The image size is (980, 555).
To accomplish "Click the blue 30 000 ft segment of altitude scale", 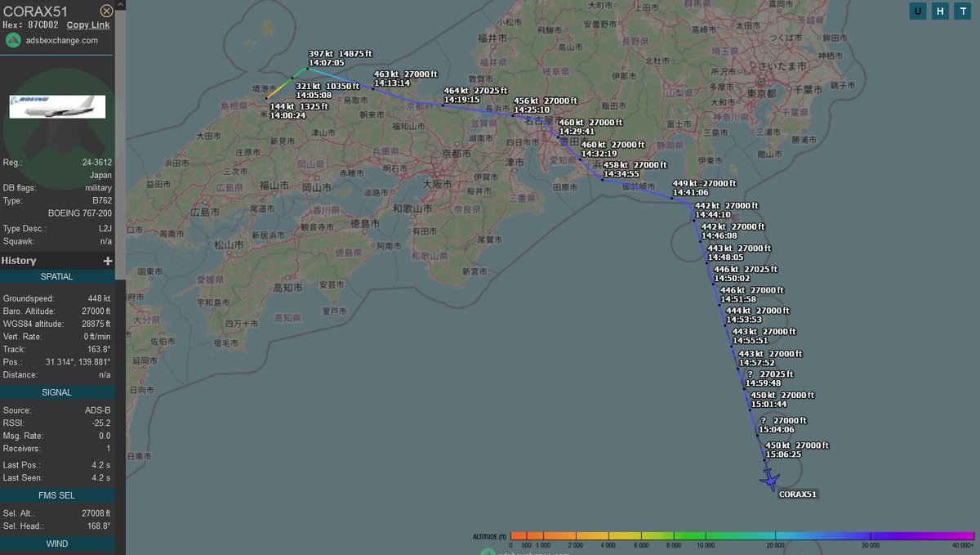I will click(x=870, y=536).
